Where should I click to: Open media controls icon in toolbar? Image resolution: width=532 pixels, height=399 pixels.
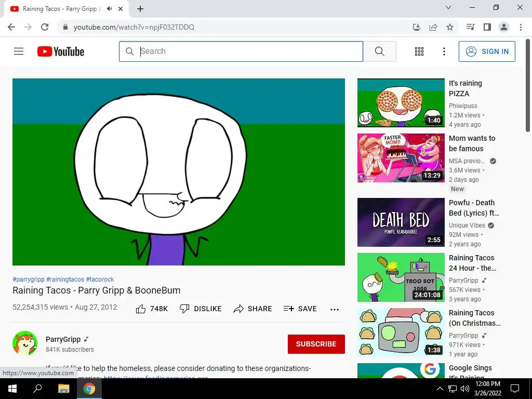pyautogui.click(x=470, y=27)
